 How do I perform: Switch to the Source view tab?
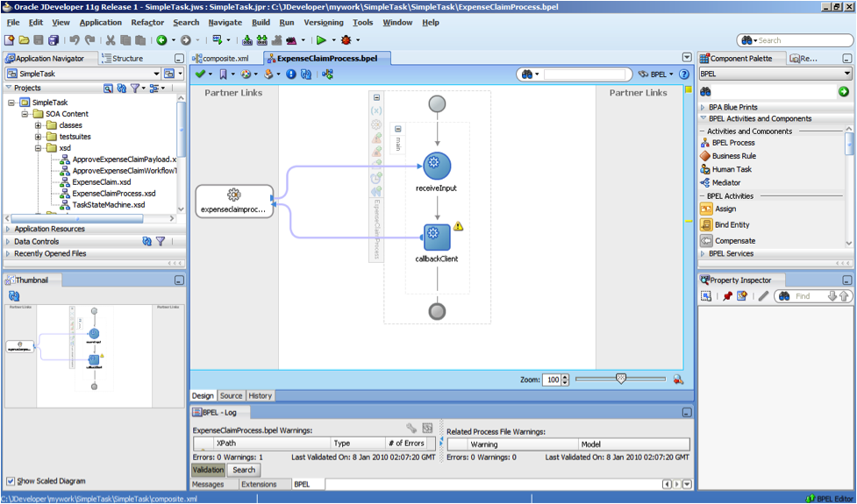[x=231, y=395]
